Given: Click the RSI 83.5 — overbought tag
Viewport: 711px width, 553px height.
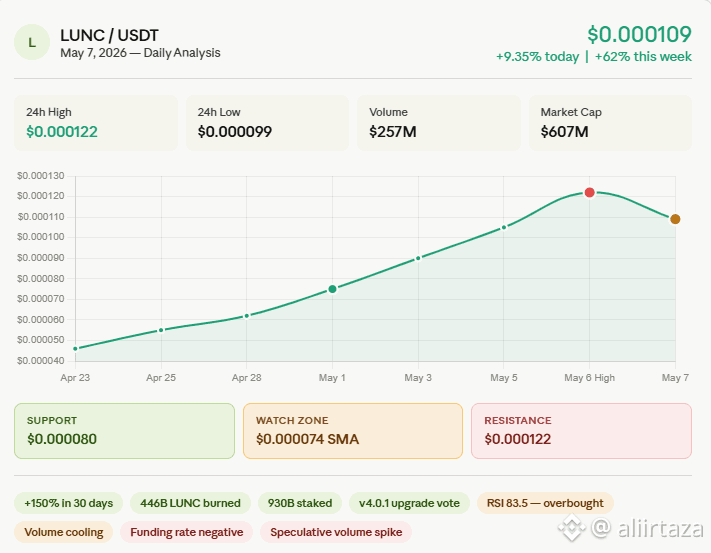Looking at the screenshot, I should click(545, 503).
